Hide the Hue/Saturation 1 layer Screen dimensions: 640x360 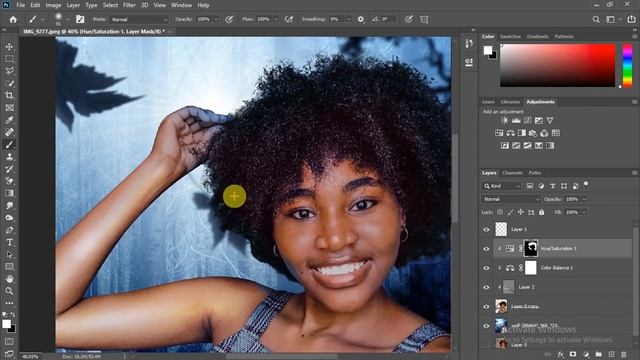point(486,249)
